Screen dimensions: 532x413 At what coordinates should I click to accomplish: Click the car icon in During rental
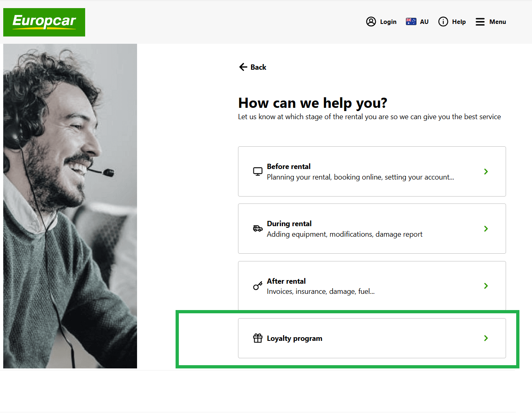(257, 229)
